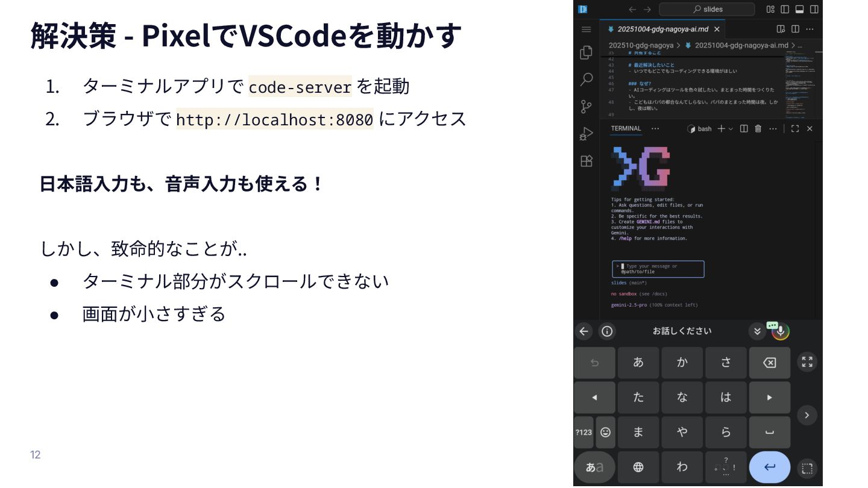Go forward with the right arrow in the title bar
The height and width of the screenshot is (488, 868).
[647, 9]
